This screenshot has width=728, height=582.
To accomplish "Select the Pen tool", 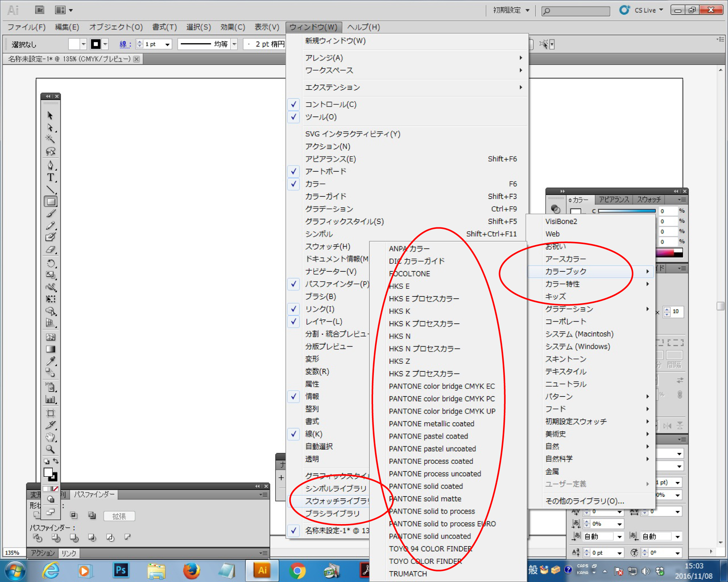I will (50, 166).
